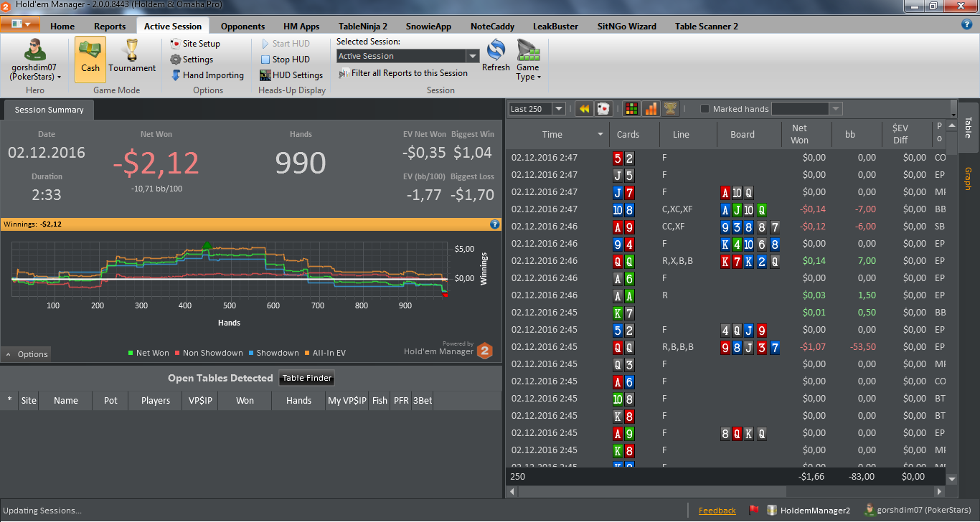Click the winnings graph help icon
This screenshot has height=522, width=980.
494,224
